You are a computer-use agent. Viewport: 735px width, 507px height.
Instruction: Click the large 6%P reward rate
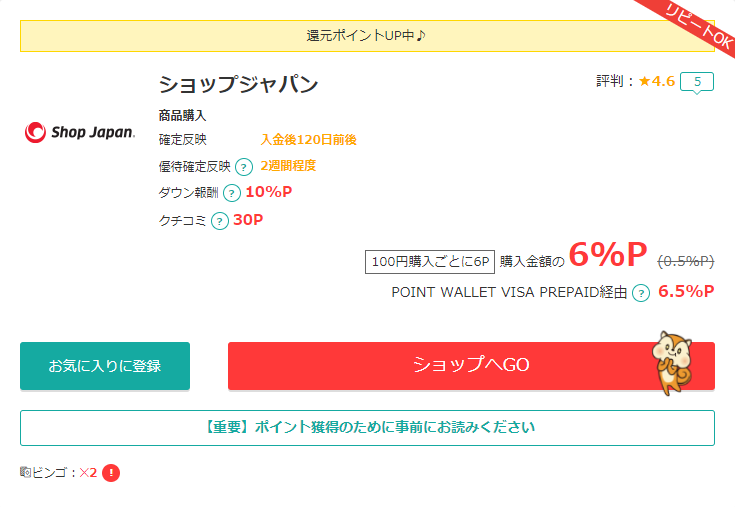click(608, 255)
